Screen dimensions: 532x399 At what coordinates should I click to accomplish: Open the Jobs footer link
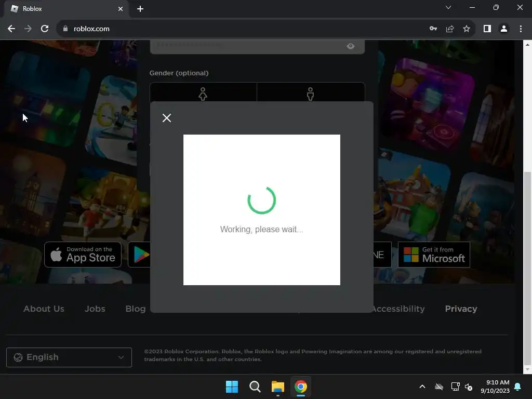[x=95, y=309]
